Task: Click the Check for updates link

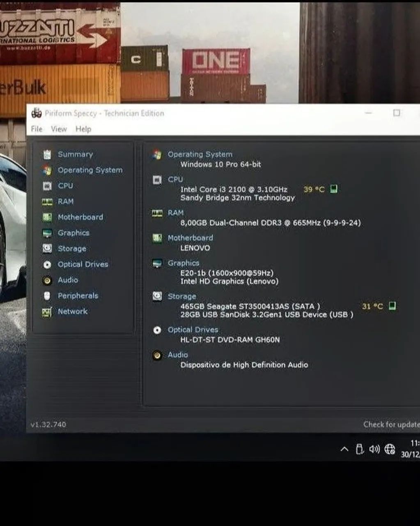Action: [x=391, y=424]
